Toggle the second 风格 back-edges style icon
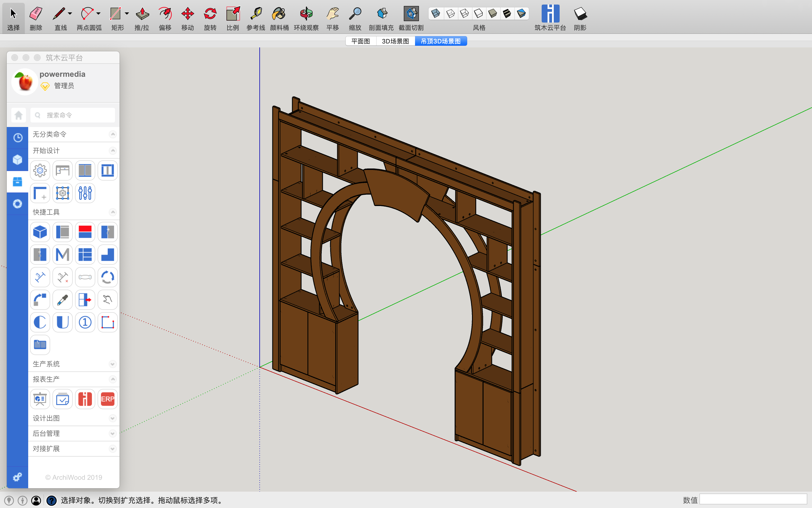Viewport: 812px width, 508px height. (450, 14)
